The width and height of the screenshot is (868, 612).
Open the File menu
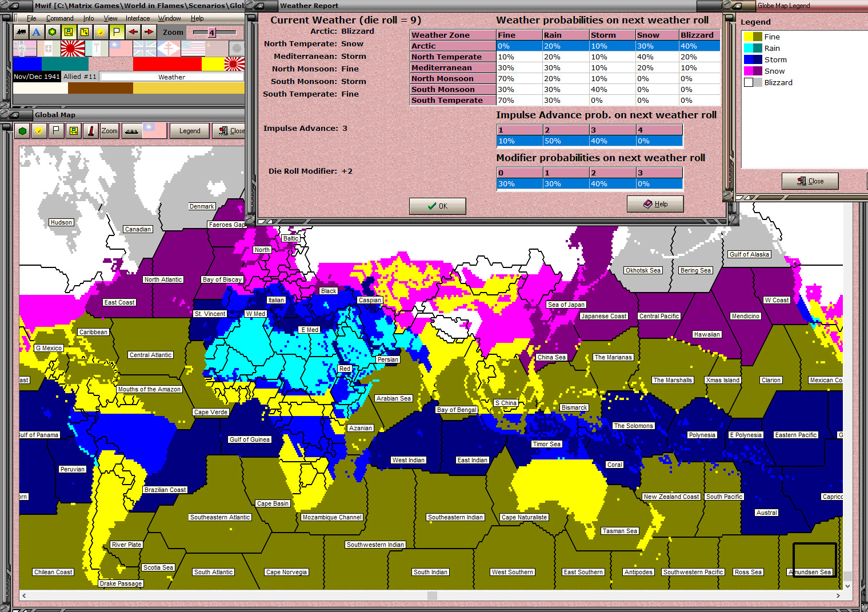pos(31,18)
